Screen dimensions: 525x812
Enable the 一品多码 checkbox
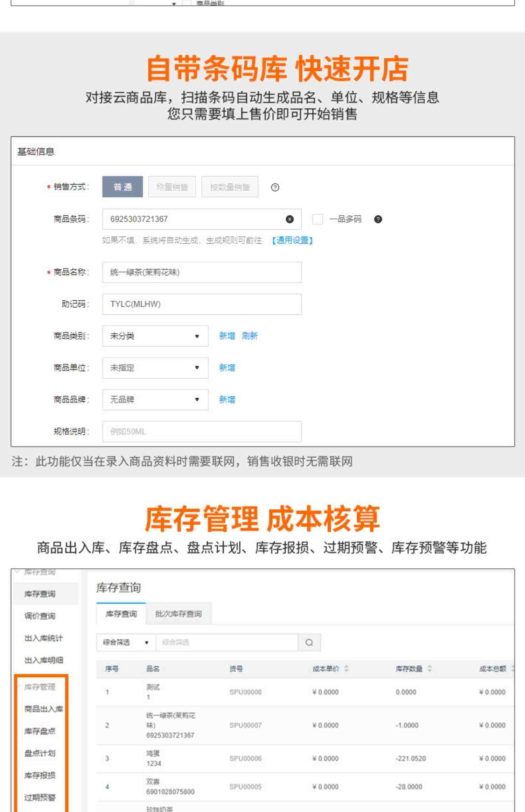[x=317, y=219]
